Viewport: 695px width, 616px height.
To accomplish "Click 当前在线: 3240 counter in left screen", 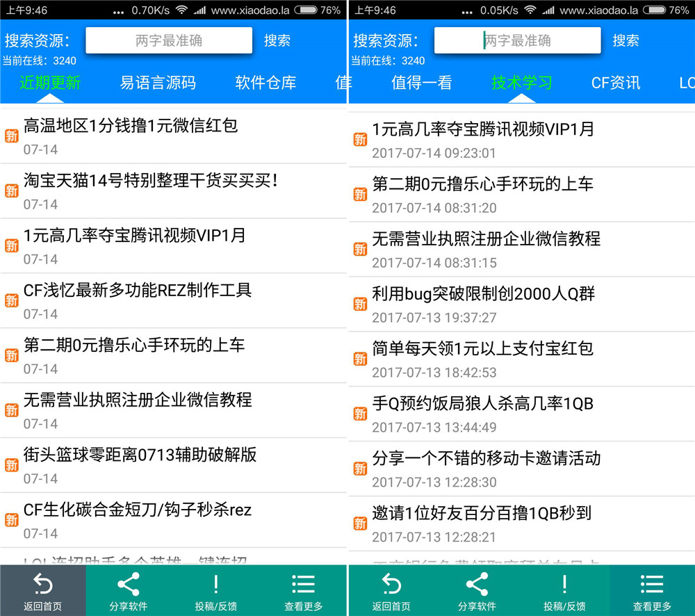I will click(40, 60).
